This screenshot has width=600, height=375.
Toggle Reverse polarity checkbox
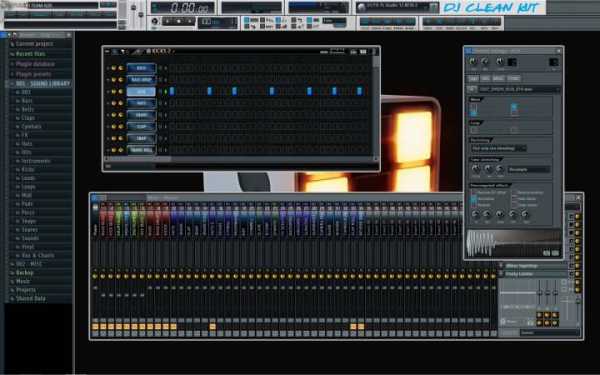[514, 192]
